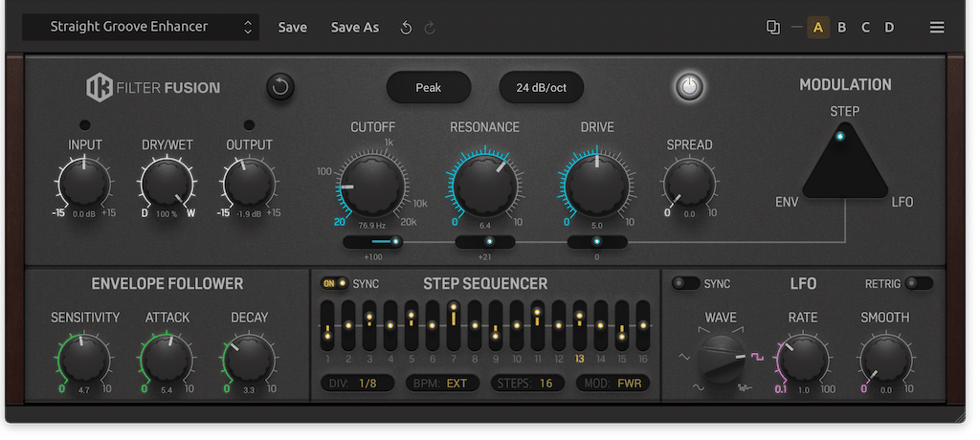Open the preset selector Straight Groove Enhancer
This screenshot has width=980, height=440.
pos(141,27)
